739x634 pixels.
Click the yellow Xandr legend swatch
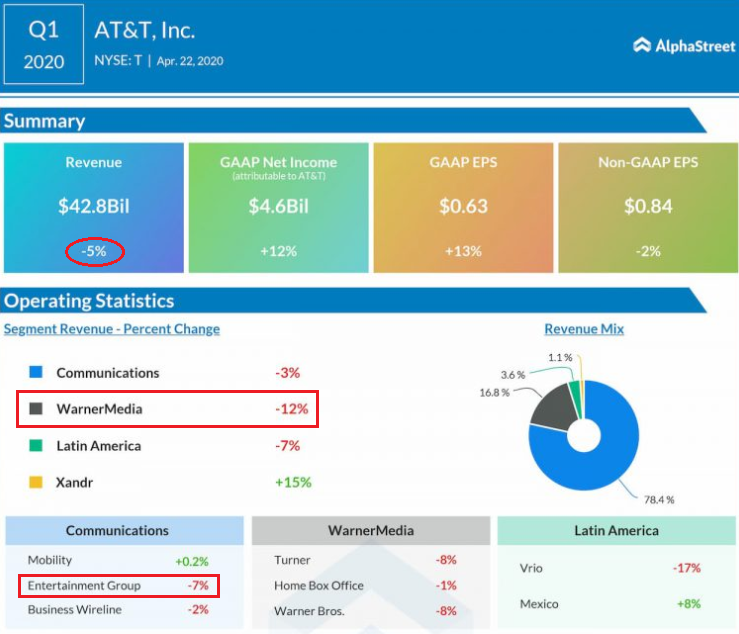(x=36, y=482)
